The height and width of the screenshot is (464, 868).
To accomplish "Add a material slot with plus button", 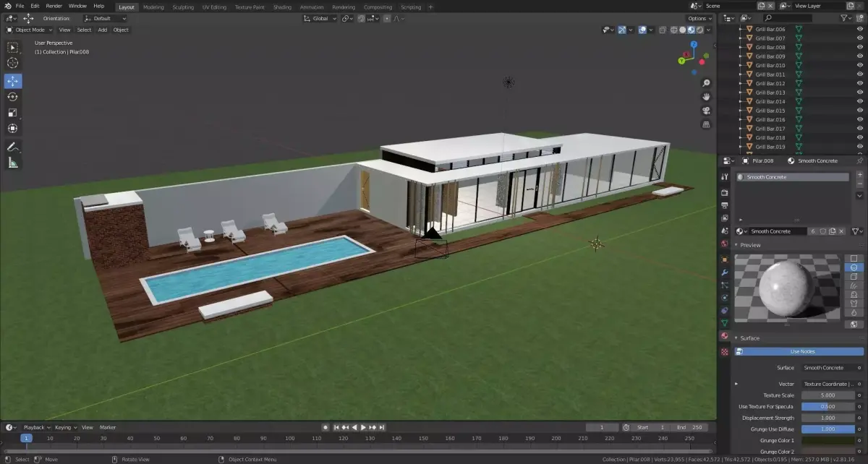I will (x=859, y=175).
